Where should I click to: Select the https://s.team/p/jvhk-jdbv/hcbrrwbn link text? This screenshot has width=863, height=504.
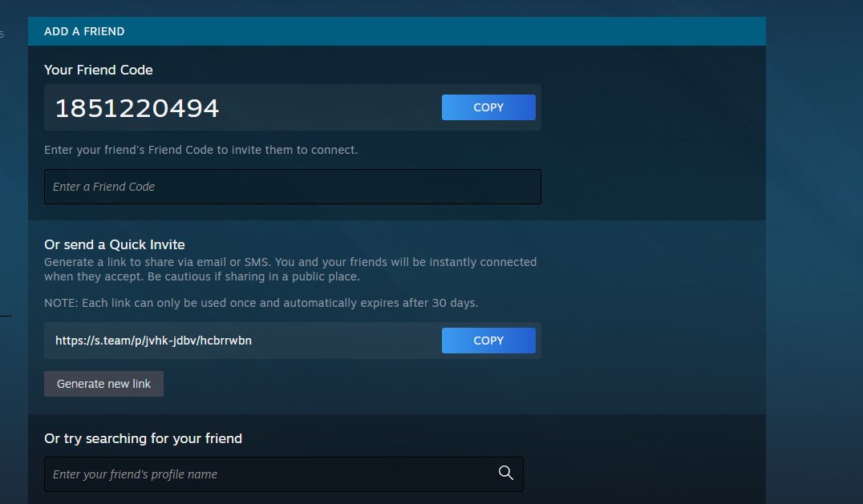(153, 341)
